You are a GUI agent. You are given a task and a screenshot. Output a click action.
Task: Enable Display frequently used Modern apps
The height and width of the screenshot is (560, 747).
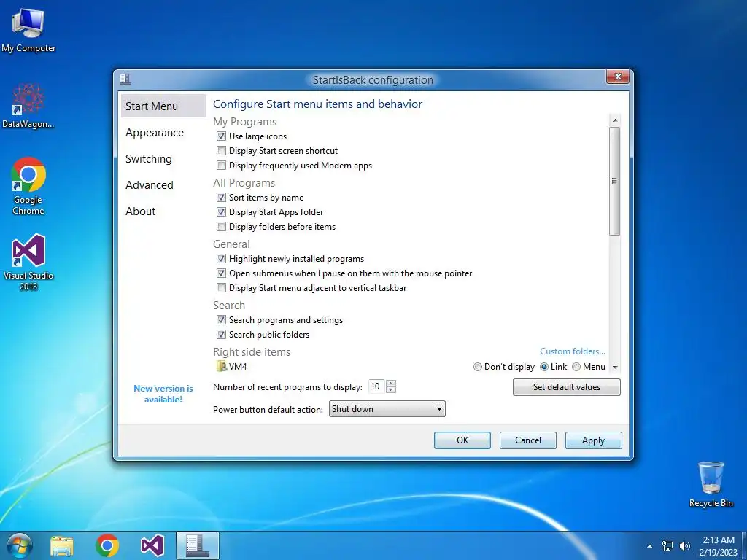tap(221, 166)
